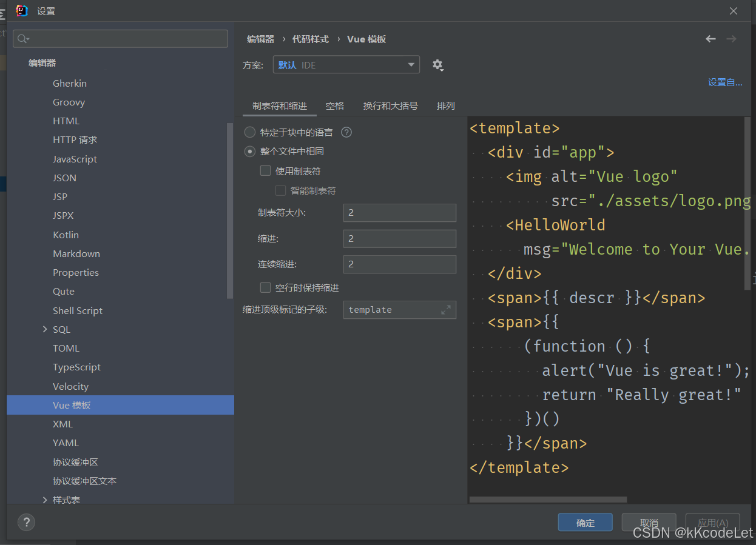Switch to 空格 tab
756x545 pixels.
pyautogui.click(x=335, y=105)
